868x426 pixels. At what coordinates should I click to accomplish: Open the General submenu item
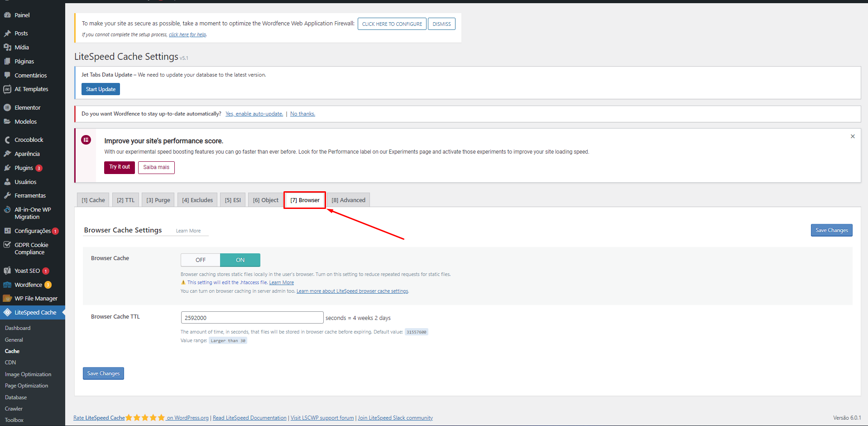pos(14,340)
